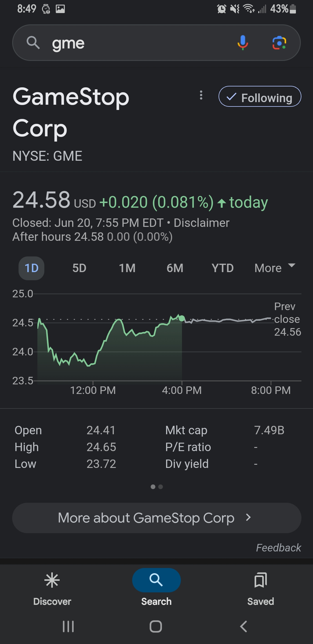Open recent apps via navigation bar

coord(68,626)
